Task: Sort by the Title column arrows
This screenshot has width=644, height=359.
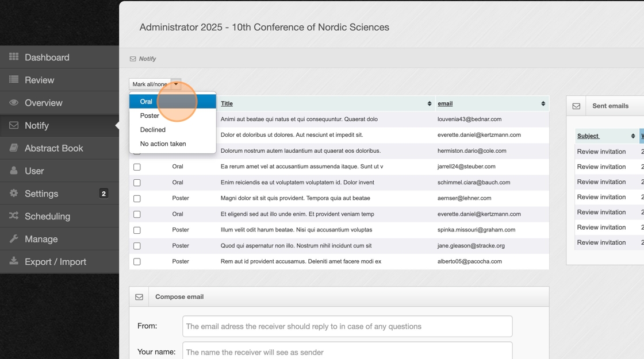Action: [x=429, y=104]
